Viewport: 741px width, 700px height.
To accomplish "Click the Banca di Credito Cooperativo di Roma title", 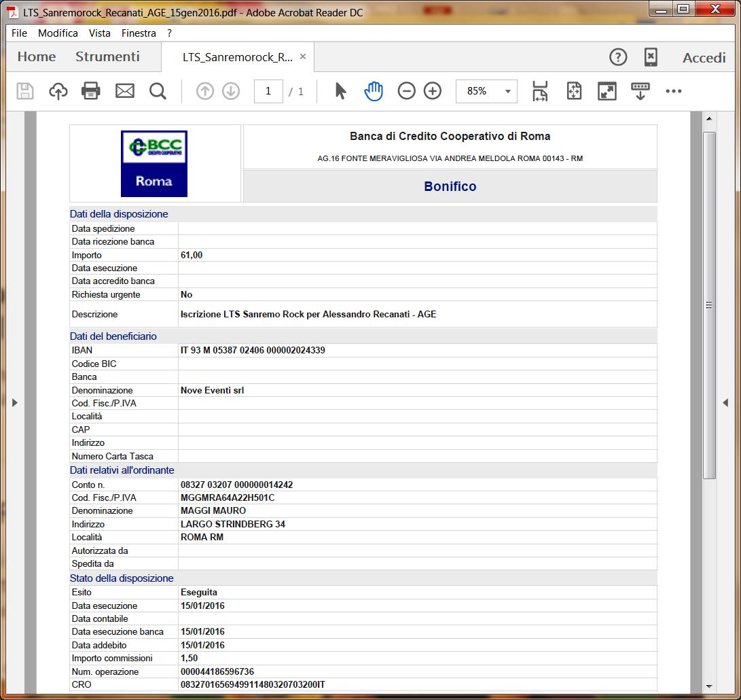I will (450, 136).
